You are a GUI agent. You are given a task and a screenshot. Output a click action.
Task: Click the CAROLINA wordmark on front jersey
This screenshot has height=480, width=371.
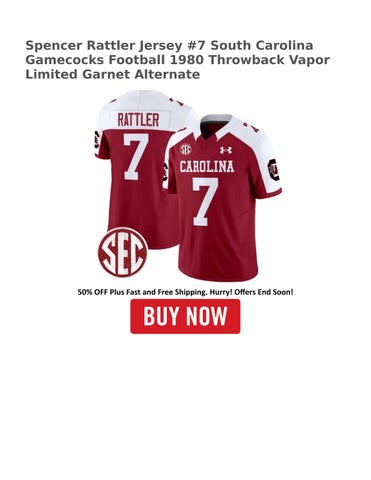click(207, 166)
